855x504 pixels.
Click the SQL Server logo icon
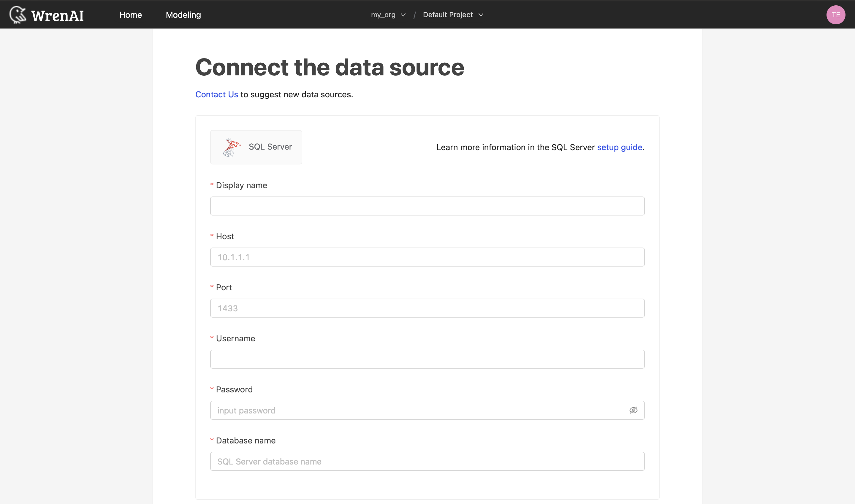click(x=232, y=148)
